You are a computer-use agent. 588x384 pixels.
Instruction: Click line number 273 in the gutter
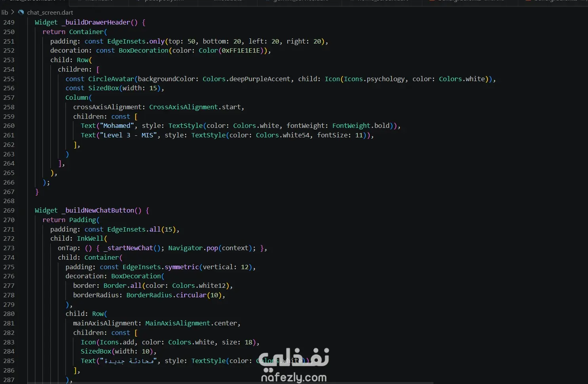pyautogui.click(x=9, y=248)
